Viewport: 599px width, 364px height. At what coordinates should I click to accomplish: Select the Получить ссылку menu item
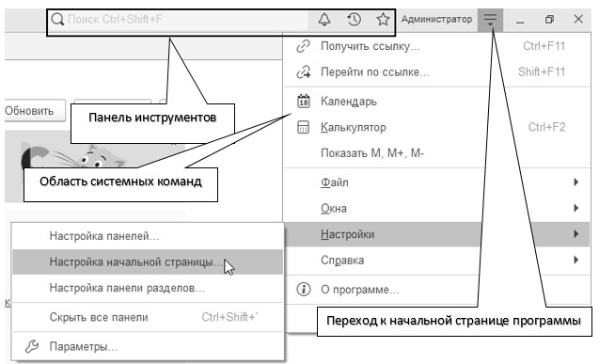coord(436,46)
